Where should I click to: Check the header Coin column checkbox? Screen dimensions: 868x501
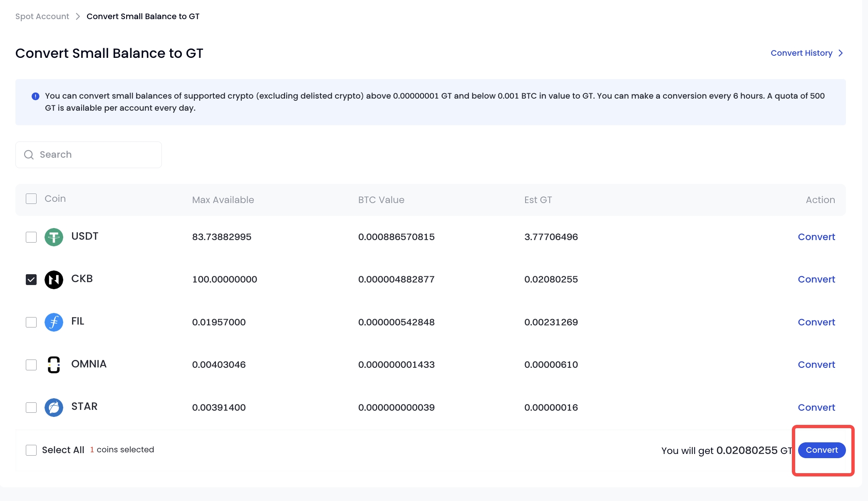click(31, 198)
